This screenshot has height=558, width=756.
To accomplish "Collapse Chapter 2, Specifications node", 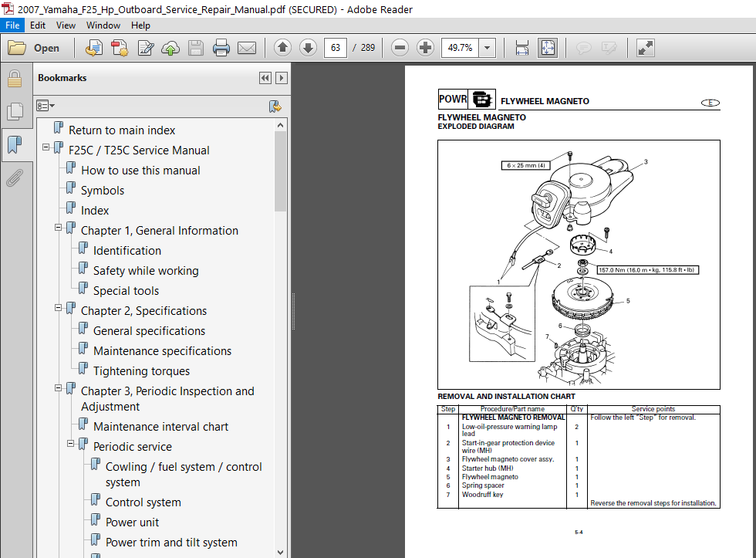I will tap(59, 307).
